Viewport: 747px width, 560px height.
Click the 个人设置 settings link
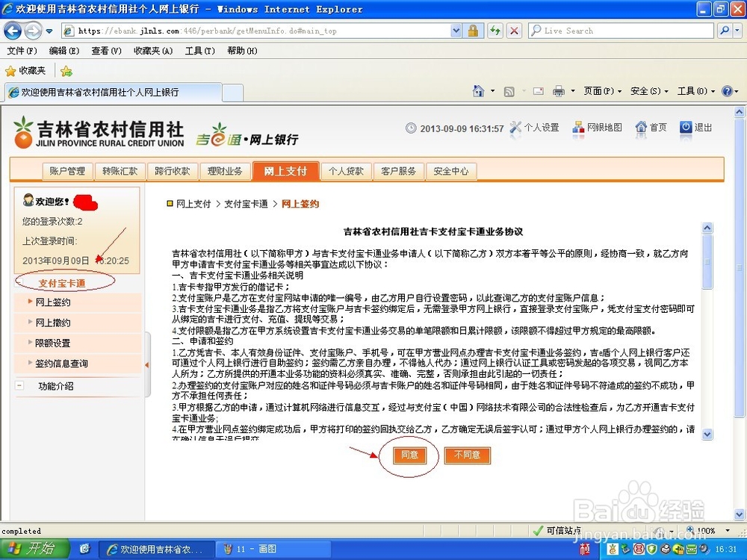535,128
